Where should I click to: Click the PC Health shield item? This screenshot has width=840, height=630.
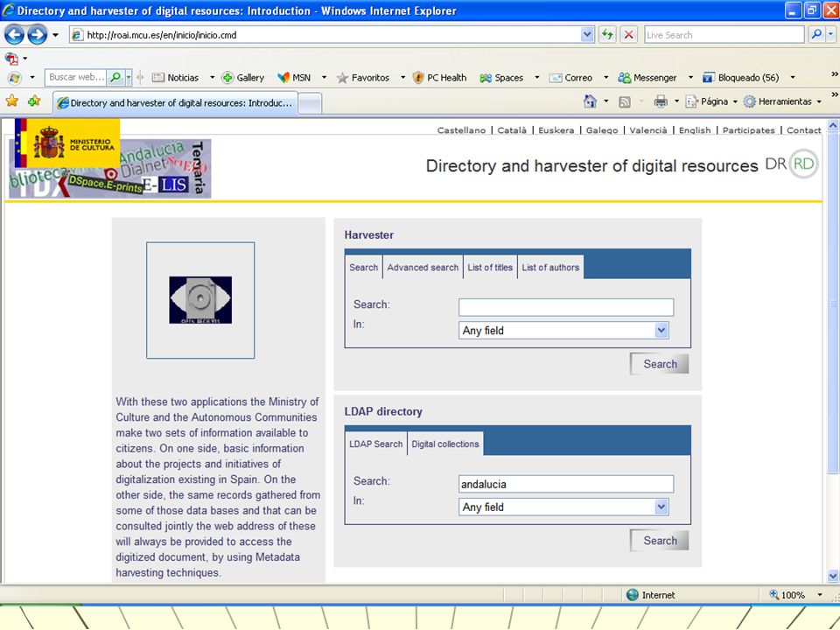439,78
